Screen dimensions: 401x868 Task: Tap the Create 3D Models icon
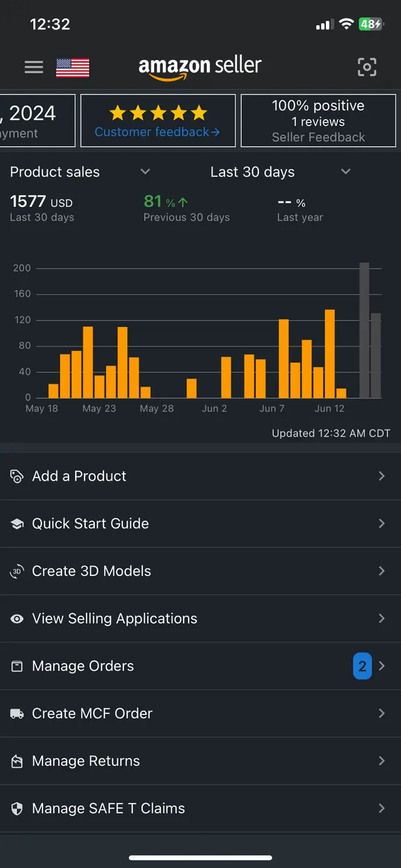(x=17, y=572)
